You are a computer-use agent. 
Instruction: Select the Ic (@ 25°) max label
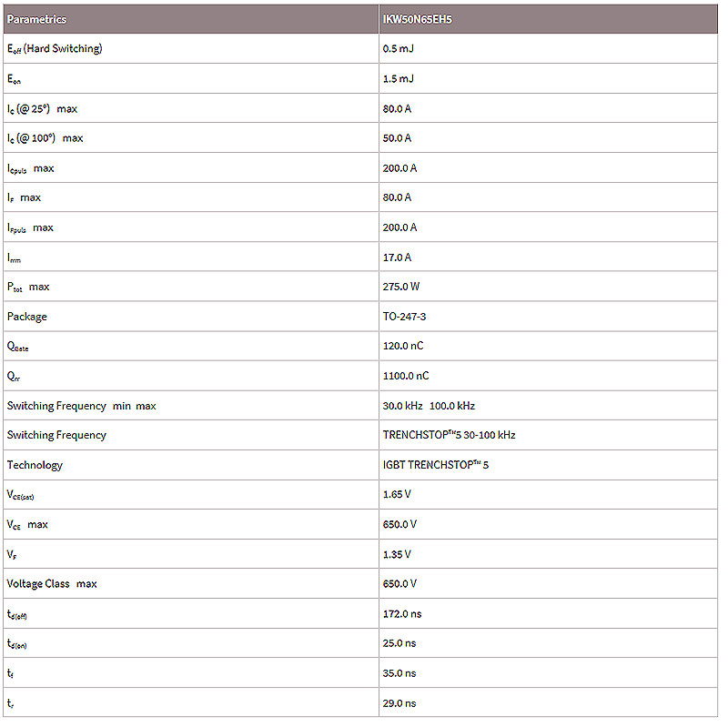point(42,109)
